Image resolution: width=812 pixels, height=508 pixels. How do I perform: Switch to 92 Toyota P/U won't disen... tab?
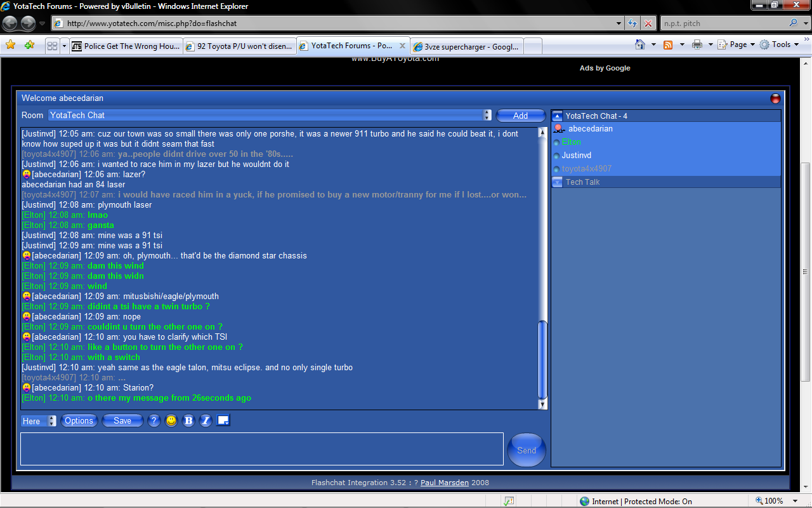pyautogui.click(x=240, y=46)
